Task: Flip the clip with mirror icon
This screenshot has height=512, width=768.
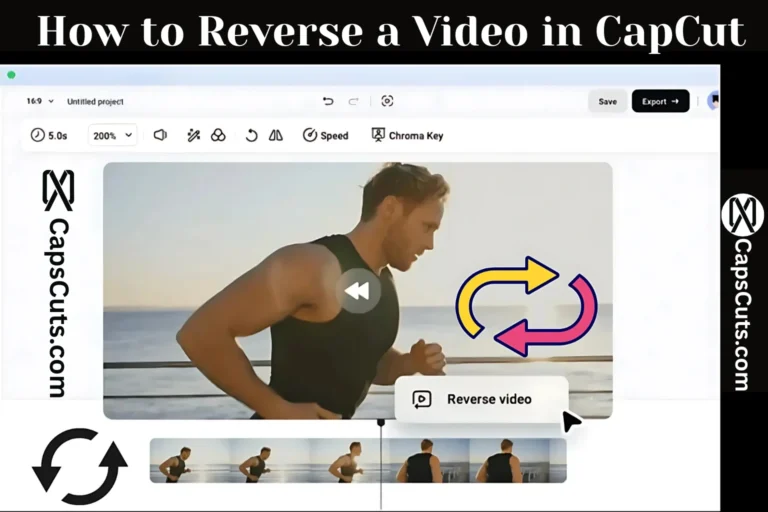Action: 276,135
